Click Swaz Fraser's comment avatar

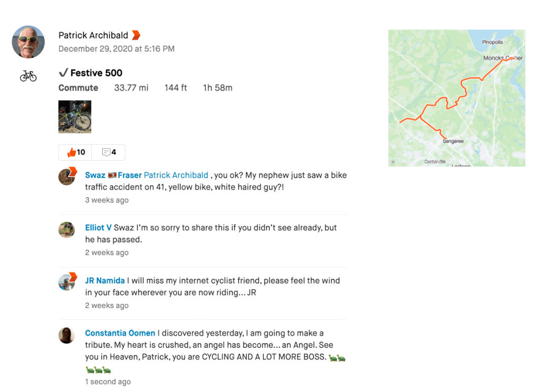[x=67, y=177]
